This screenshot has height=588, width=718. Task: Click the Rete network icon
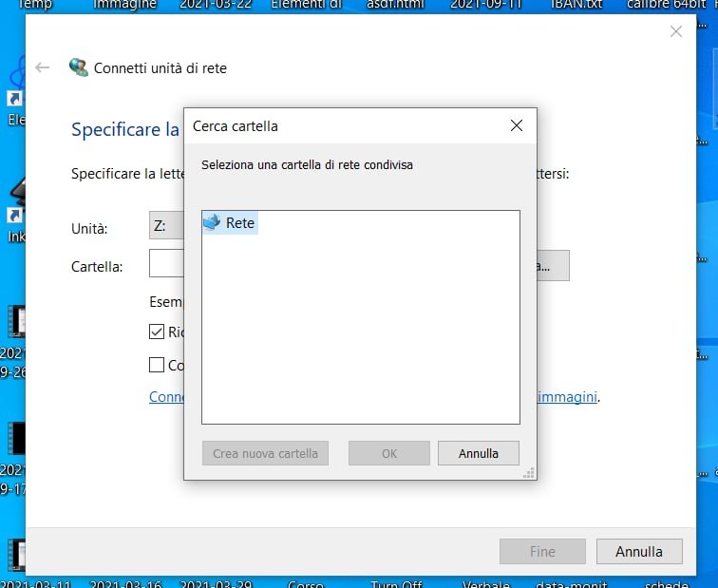coord(212,222)
